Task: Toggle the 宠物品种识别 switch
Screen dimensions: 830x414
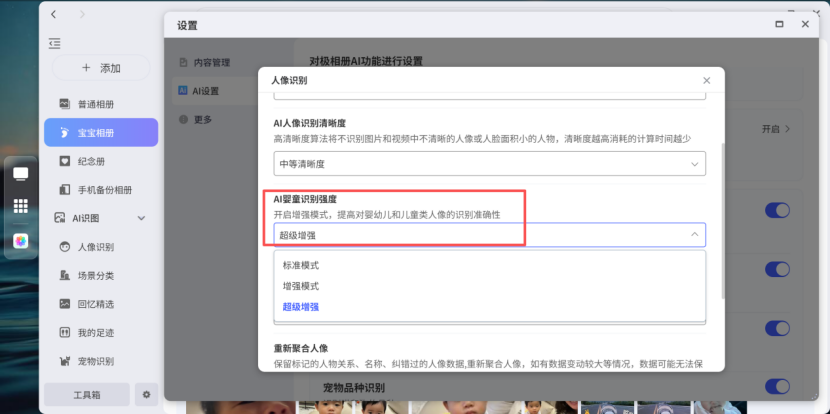Action: coord(777,386)
